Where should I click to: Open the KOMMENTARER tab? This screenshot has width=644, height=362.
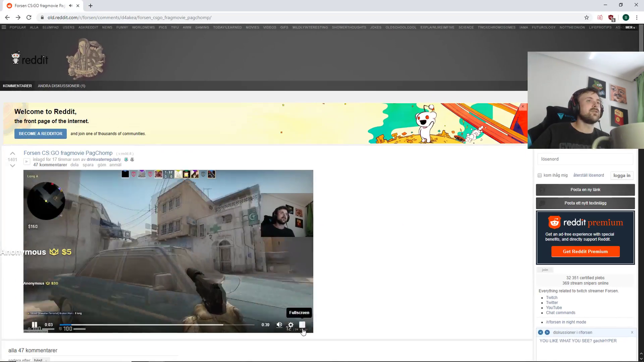pyautogui.click(x=17, y=86)
